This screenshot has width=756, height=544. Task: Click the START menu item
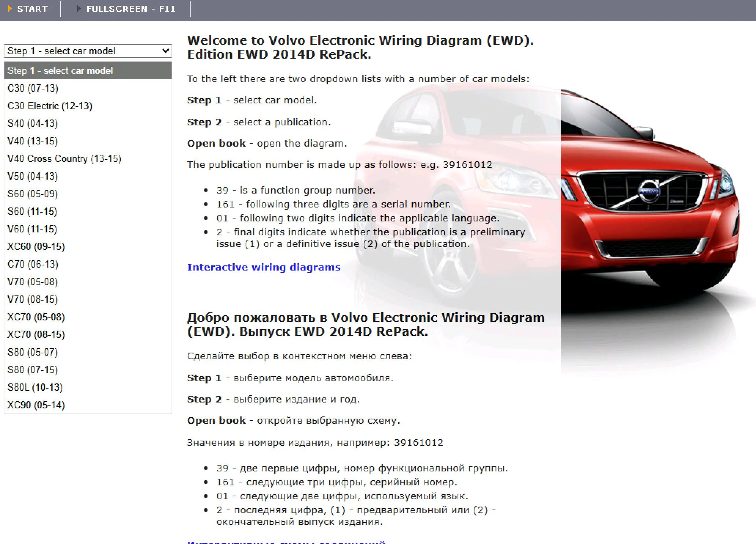point(32,9)
